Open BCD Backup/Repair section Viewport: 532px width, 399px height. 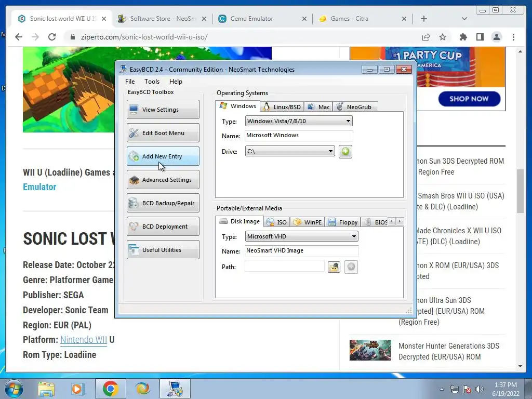(163, 203)
